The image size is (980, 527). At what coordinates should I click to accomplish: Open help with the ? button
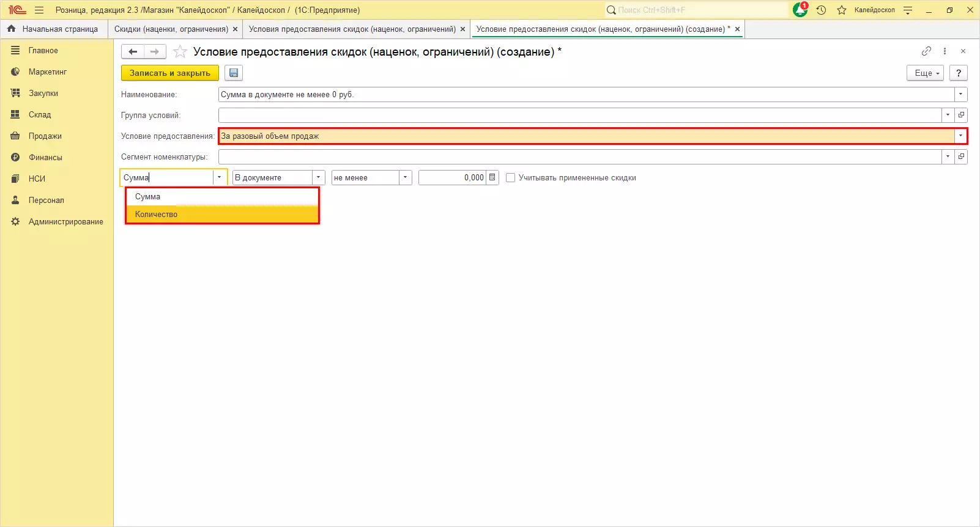point(959,73)
